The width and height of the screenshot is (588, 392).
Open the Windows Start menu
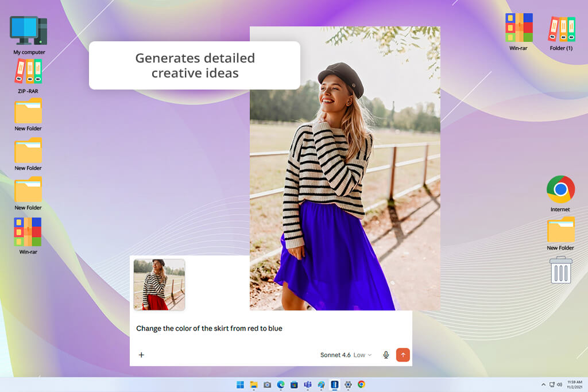pyautogui.click(x=240, y=385)
